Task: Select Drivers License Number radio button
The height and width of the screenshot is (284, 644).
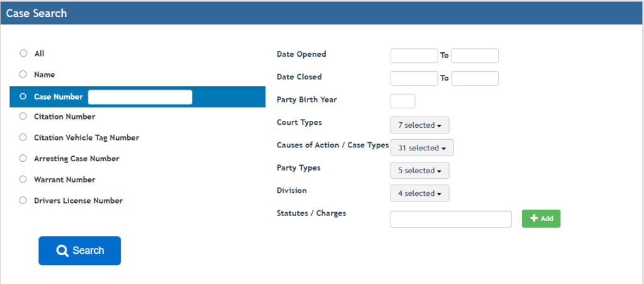Action: click(x=23, y=200)
